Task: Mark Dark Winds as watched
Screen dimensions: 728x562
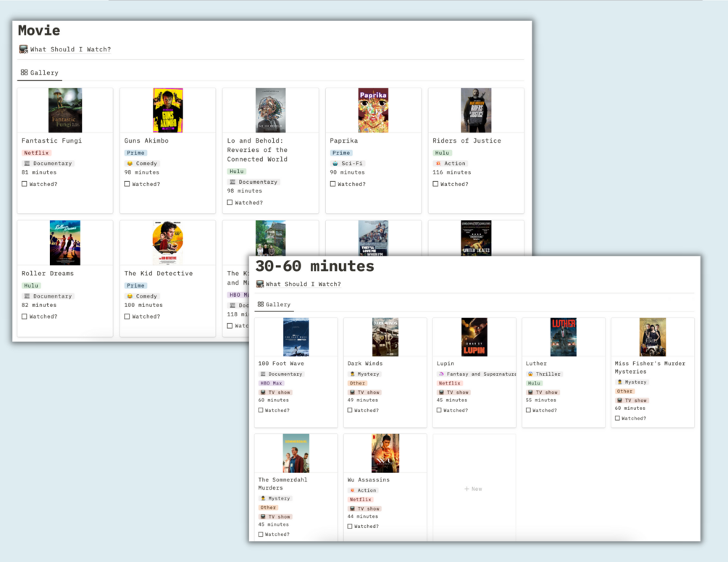Action: pos(350,410)
